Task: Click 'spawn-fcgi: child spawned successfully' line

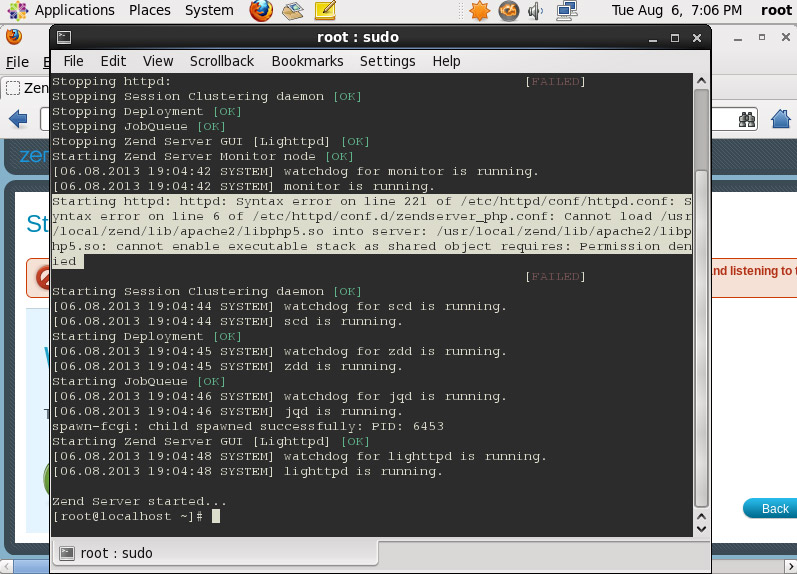Action: (x=248, y=427)
